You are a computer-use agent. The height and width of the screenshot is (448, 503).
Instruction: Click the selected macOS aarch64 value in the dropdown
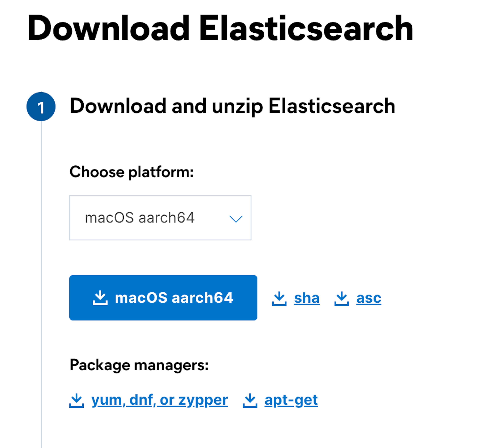click(x=139, y=218)
